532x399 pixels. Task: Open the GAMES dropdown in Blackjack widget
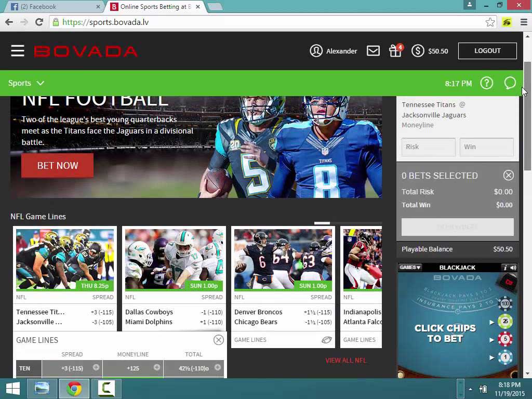[x=410, y=268]
